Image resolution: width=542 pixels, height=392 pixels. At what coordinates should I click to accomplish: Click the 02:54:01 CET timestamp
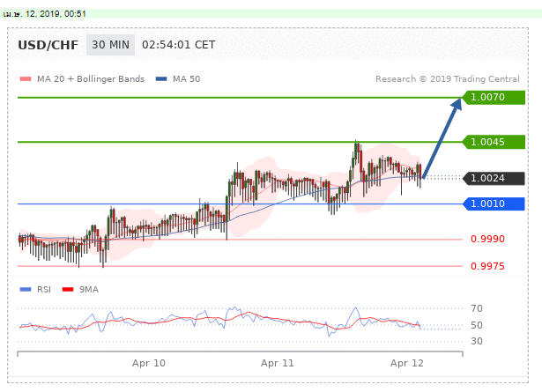(x=178, y=45)
